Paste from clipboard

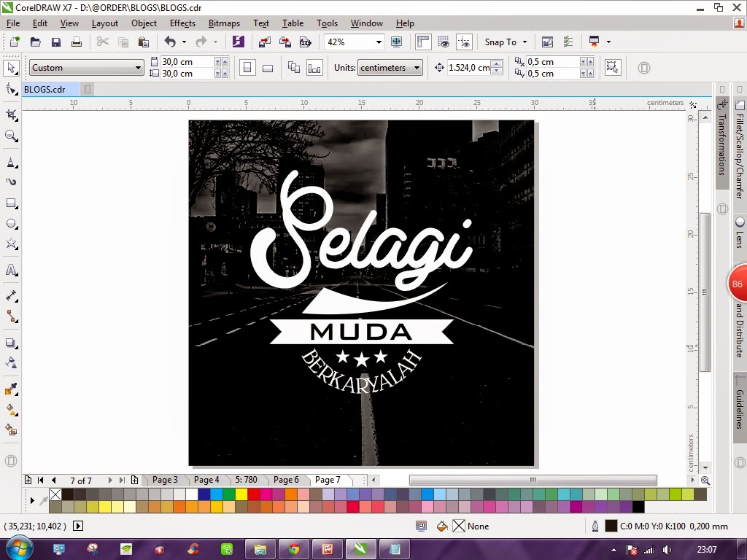coord(143,42)
